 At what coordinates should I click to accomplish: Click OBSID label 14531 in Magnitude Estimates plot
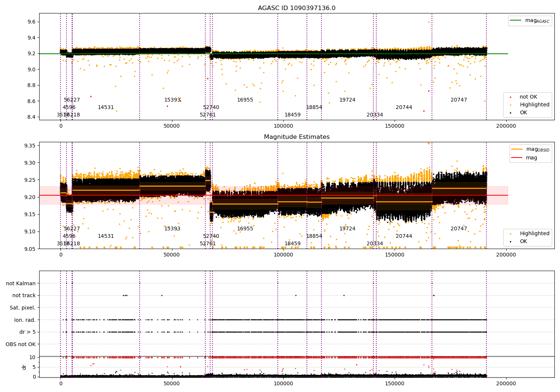click(106, 236)
